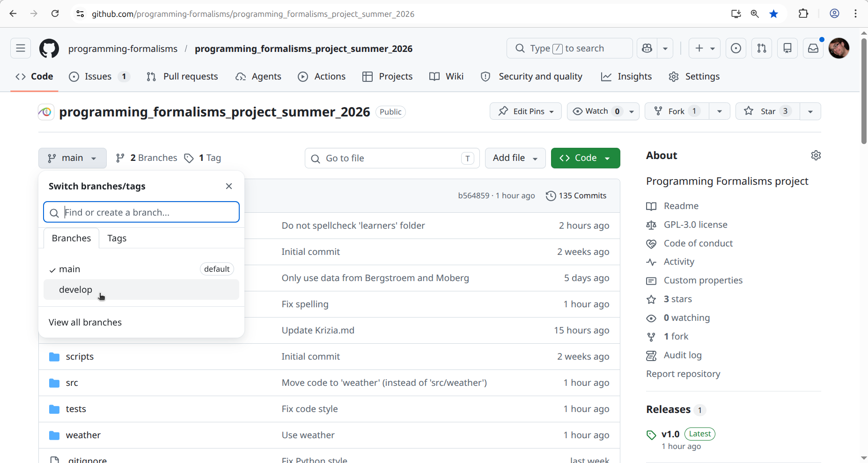The height and width of the screenshot is (463, 868).
Task: Open the Edit Pins dropdown
Action: [526, 111]
